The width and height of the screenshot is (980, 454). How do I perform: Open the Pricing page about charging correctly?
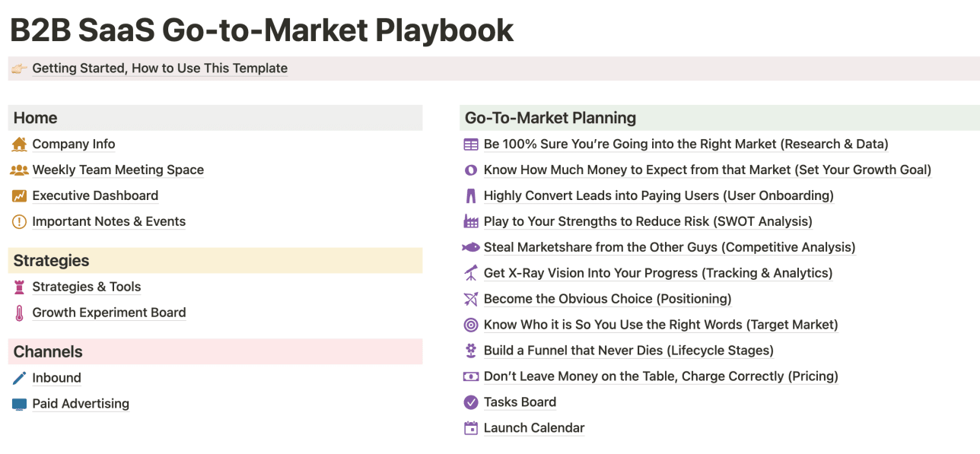[x=660, y=376]
